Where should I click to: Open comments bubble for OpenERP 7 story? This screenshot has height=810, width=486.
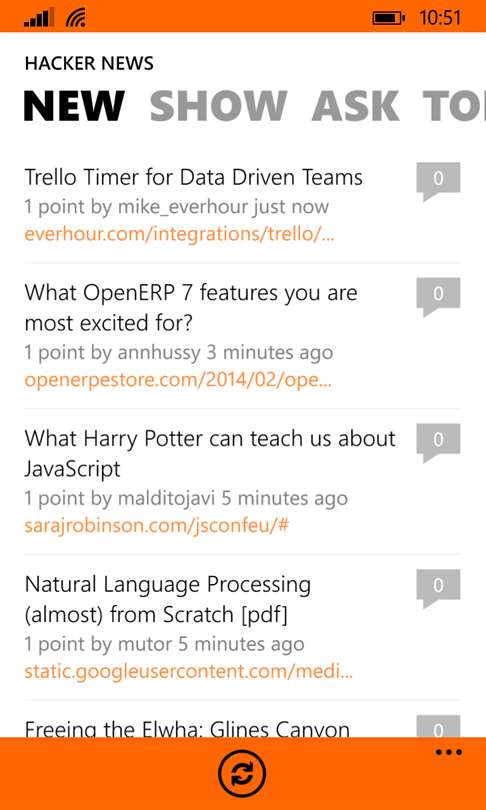[438, 297]
